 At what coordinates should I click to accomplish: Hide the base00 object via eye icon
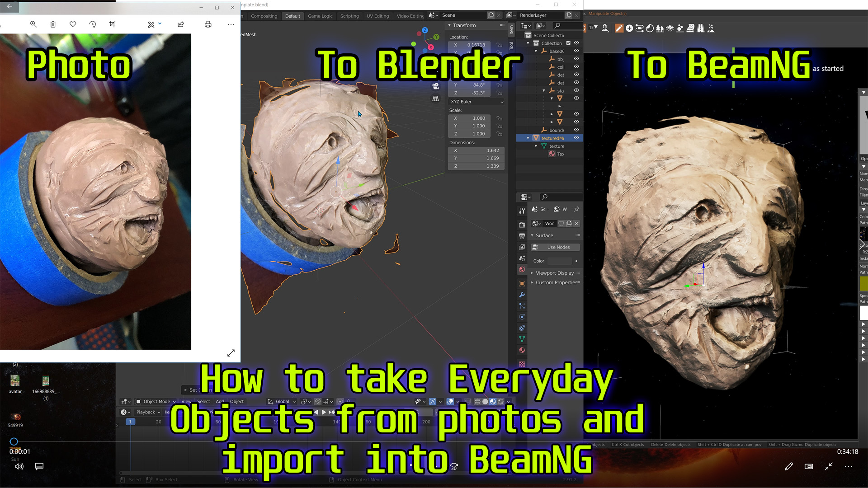(576, 51)
